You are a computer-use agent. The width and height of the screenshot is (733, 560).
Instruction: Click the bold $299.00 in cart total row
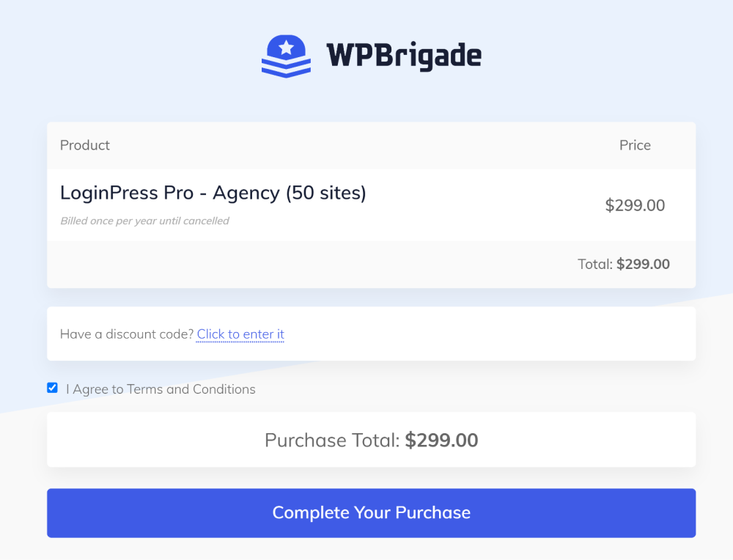point(644,264)
